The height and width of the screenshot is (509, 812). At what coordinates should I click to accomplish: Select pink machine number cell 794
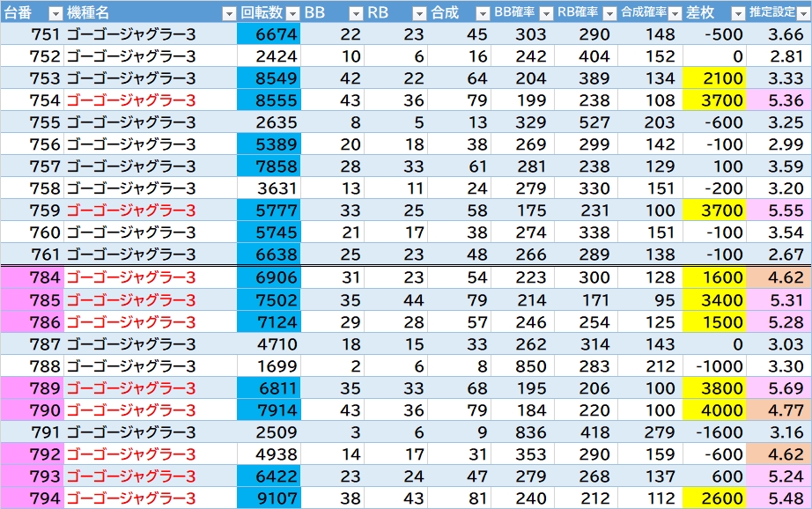pos(32,498)
